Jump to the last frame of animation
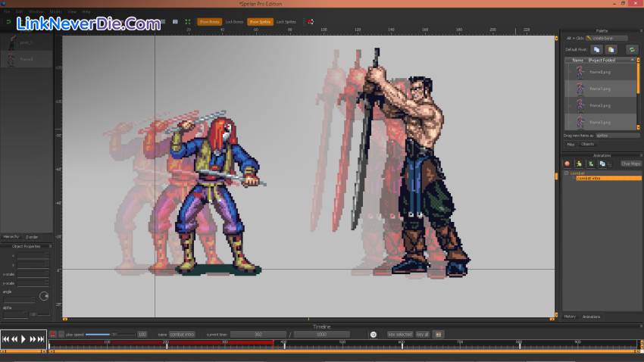This screenshot has width=644, height=362. pyautogui.click(x=41, y=339)
